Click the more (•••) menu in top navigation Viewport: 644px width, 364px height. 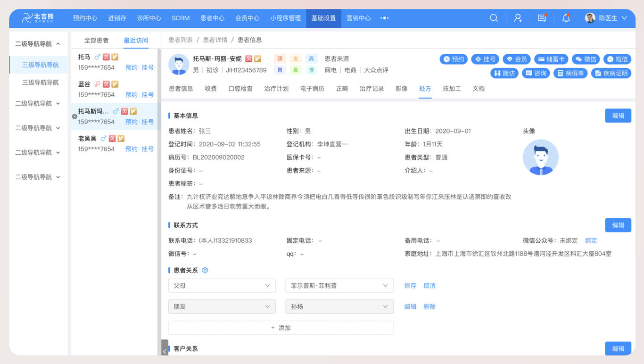point(384,18)
